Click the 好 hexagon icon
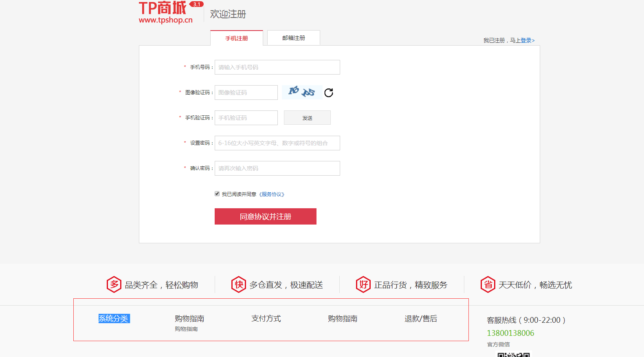Image resolution: width=644 pixels, height=357 pixels. pos(363,284)
